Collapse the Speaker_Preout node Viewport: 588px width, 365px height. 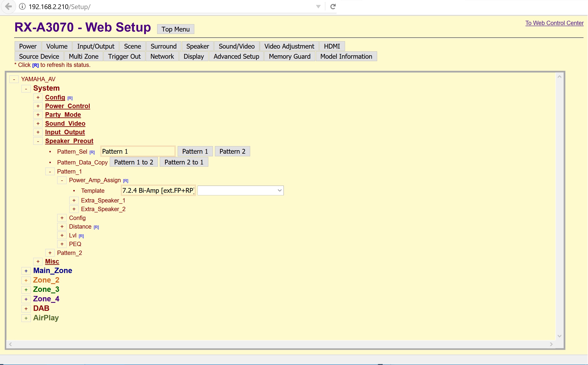[x=38, y=141]
